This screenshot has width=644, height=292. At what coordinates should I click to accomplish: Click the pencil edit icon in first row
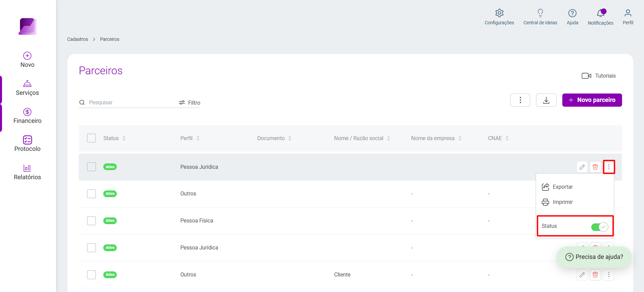click(582, 167)
